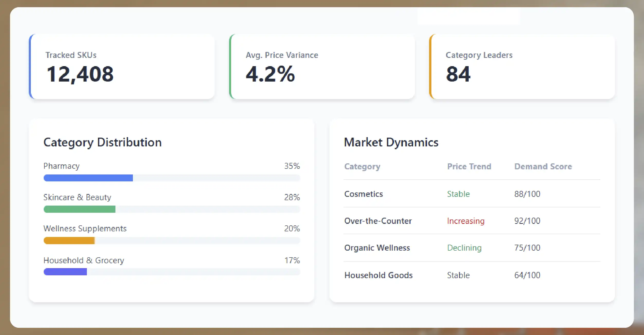Image resolution: width=644 pixels, height=335 pixels.
Task: Click the green Skincare & Beauty bar
Action: point(79,209)
